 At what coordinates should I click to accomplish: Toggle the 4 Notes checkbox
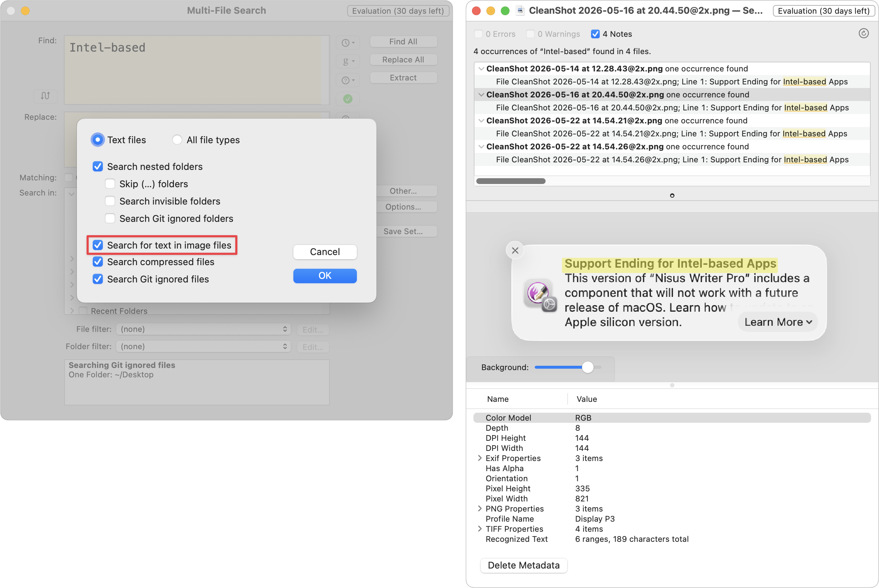pyautogui.click(x=595, y=34)
